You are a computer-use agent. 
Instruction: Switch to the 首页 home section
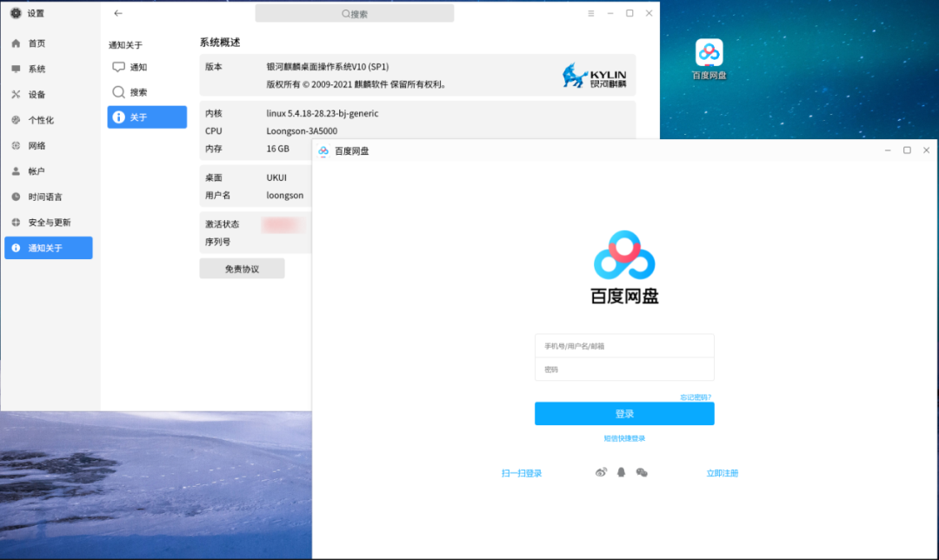pos(48,43)
